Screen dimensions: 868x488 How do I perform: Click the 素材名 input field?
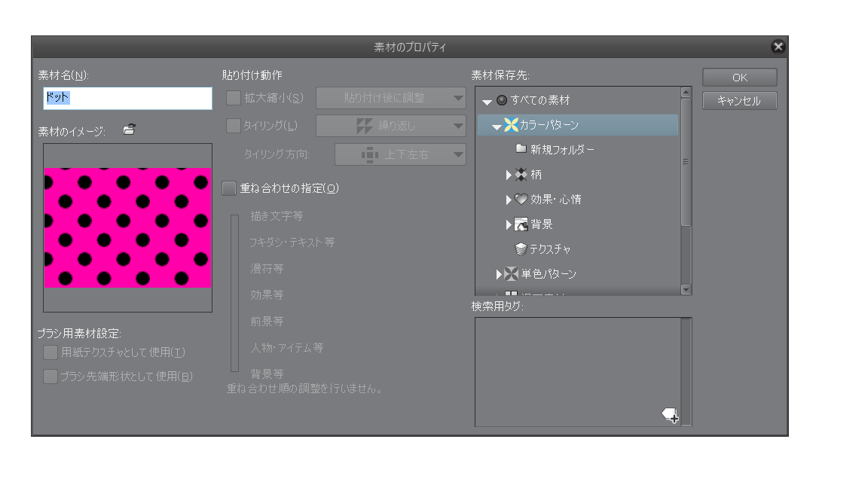127,98
